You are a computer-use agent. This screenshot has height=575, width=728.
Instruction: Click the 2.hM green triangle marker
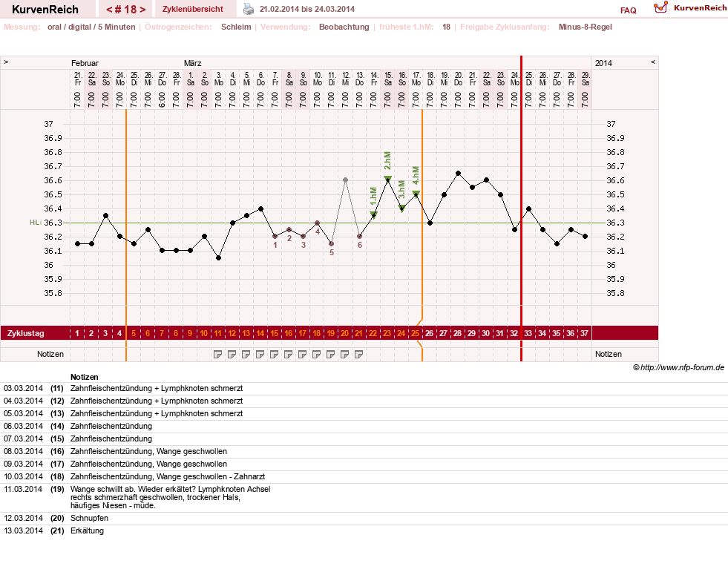pyautogui.click(x=387, y=179)
